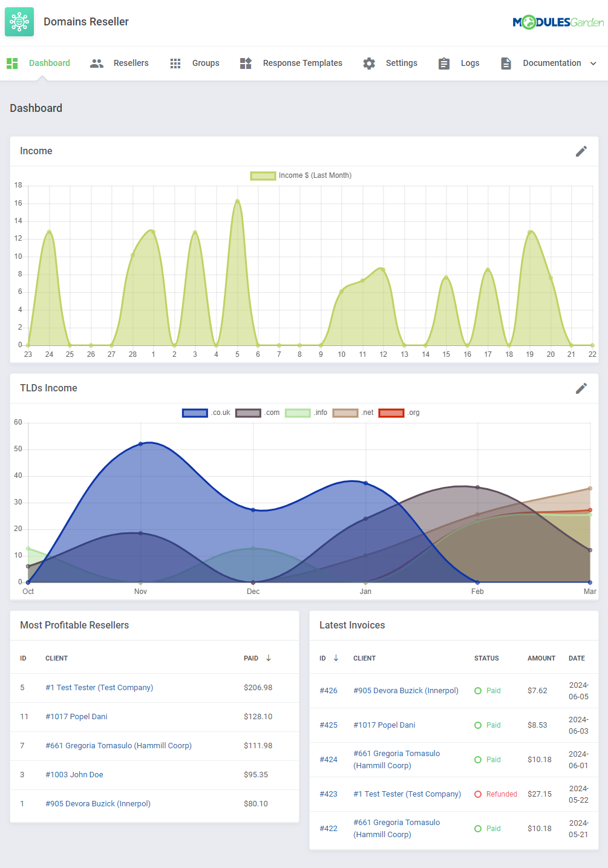Image resolution: width=608 pixels, height=868 pixels.
Task: Expand the Documentation dropdown chevron
Action: point(593,64)
